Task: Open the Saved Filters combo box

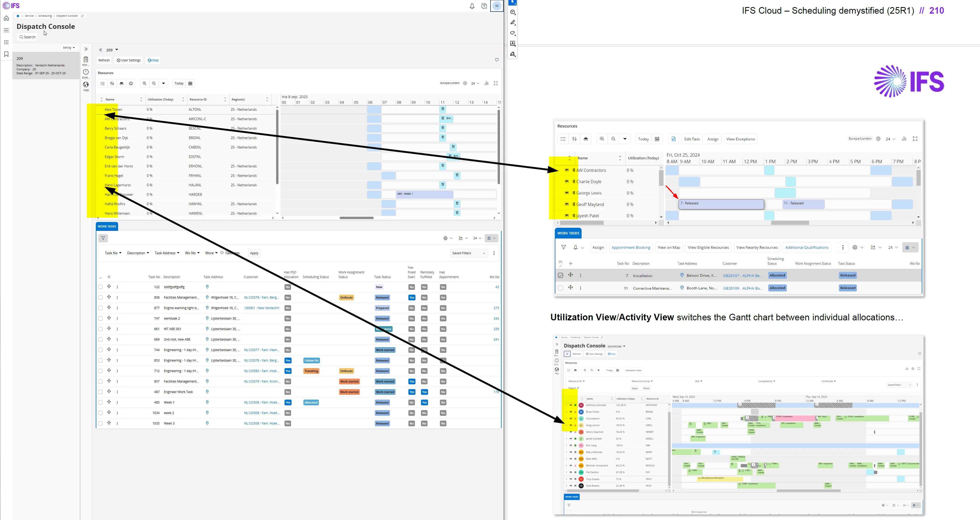Action: pyautogui.click(x=469, y=253)
